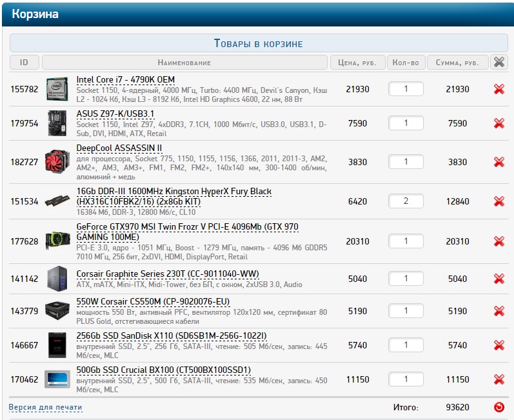Select product ID 155782

pyautogui.click(x=25, y=89)
